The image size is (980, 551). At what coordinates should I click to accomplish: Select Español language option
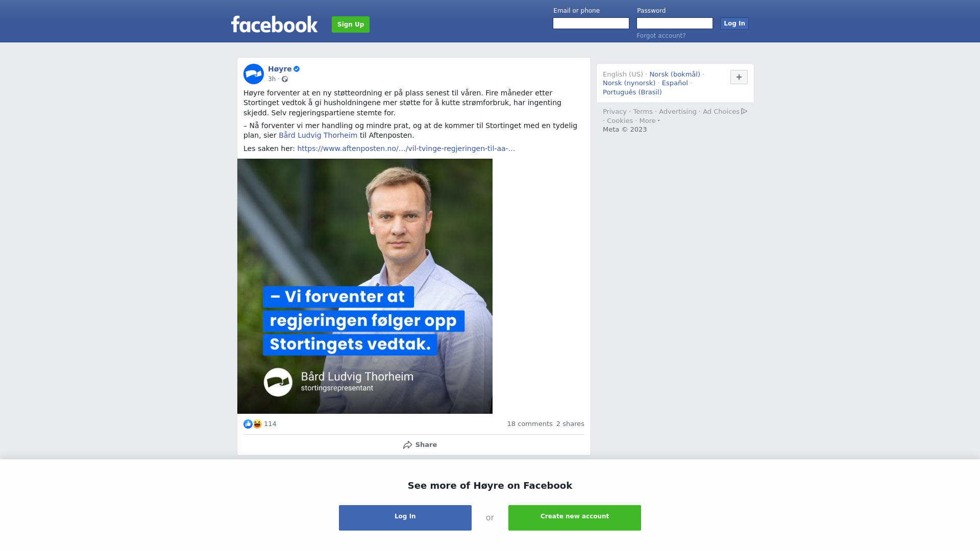pos(675,83)
